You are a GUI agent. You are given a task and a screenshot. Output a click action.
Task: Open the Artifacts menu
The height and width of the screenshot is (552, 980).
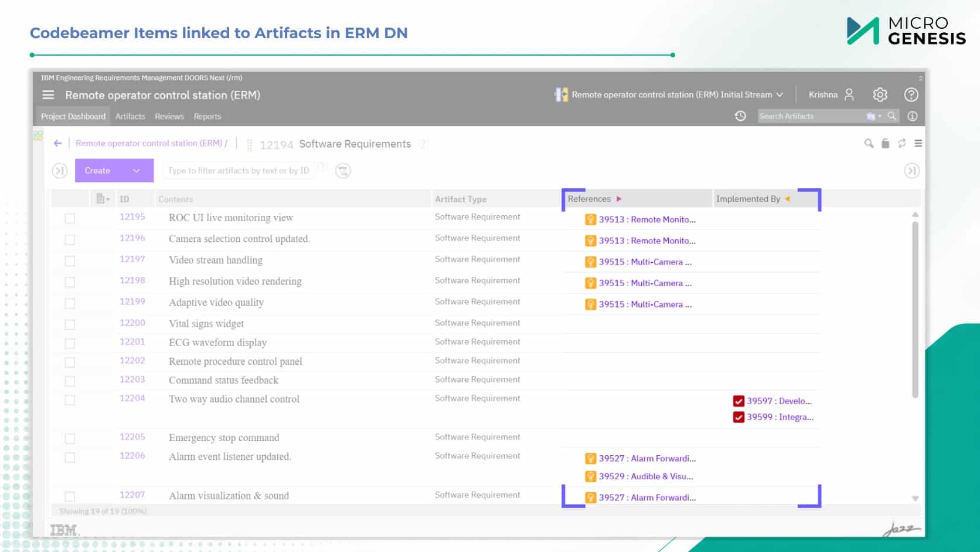pyautogui.click(x=130, y=116)
